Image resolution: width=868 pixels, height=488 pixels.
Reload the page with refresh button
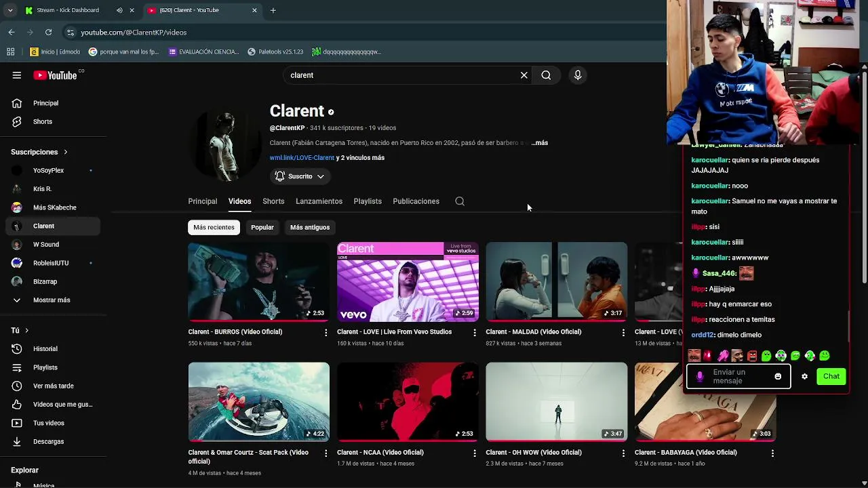point(48,32)
